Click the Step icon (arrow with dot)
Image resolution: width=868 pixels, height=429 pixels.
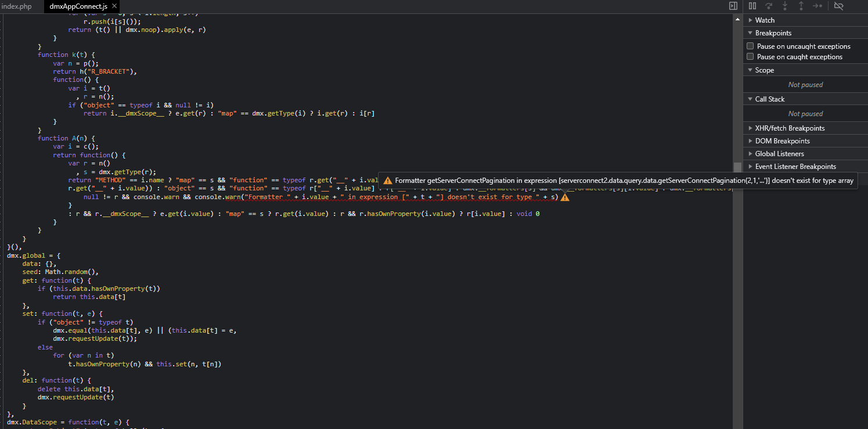pyautogui.click(x=817, y=6)
